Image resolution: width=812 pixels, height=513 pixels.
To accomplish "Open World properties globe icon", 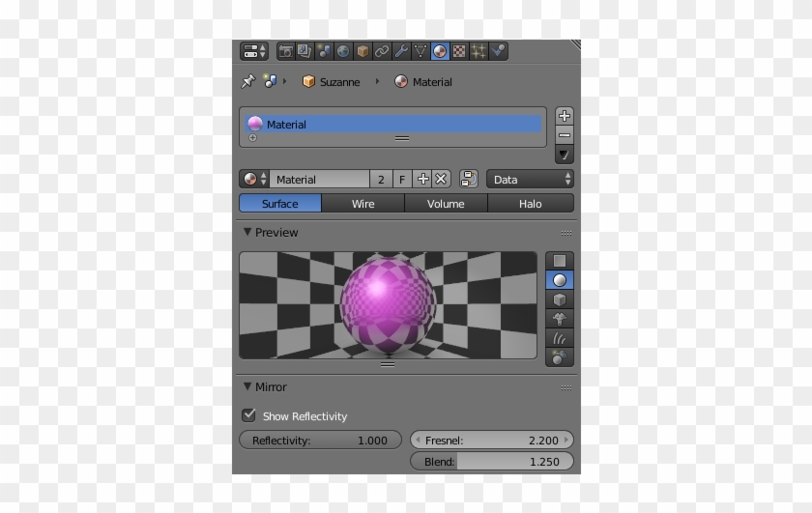I will (x=343, y=51).
